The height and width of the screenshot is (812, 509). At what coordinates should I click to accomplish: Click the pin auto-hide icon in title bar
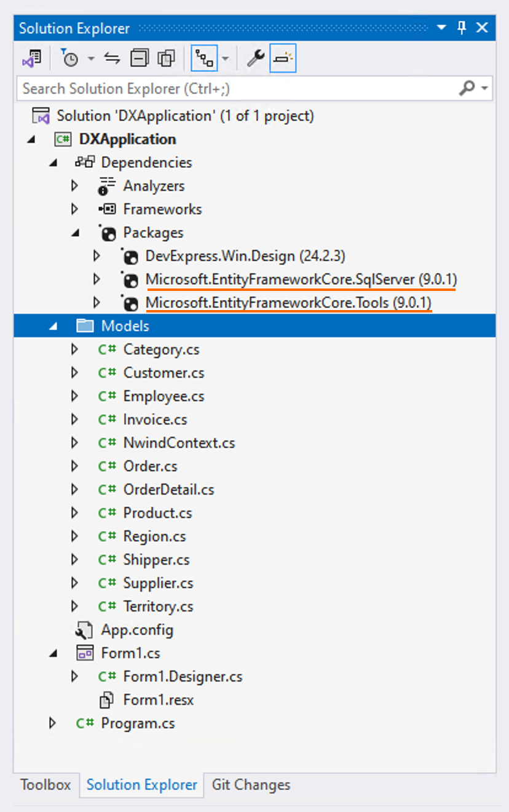(x=462, y=28)
